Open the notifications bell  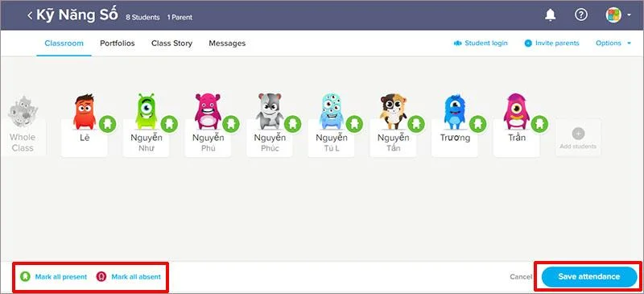550,15
